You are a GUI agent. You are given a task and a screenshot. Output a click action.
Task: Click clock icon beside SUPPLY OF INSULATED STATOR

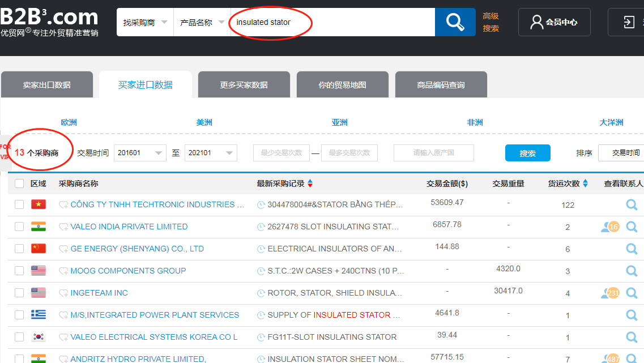(x=261, y=316)
